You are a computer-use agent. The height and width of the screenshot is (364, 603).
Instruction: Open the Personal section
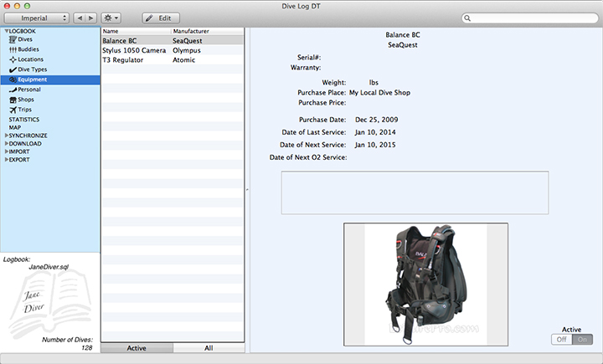coord(28,90)
